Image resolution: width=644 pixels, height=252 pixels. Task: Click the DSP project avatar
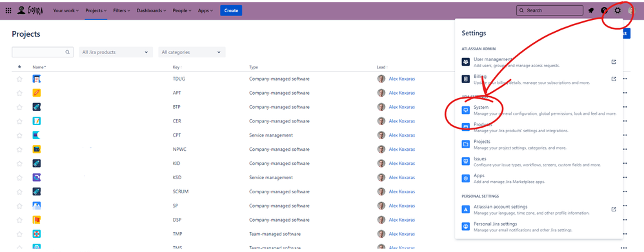tap(37, 220)
